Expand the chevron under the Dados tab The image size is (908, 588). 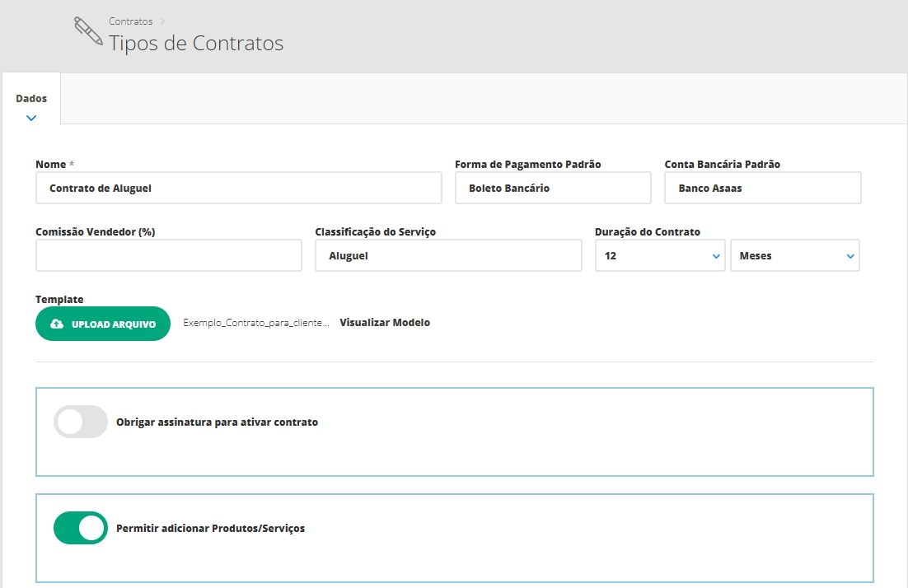pos(31,118)
